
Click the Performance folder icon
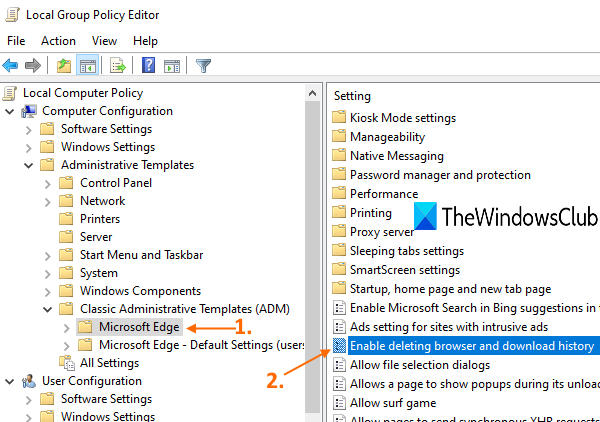(339, 193)
